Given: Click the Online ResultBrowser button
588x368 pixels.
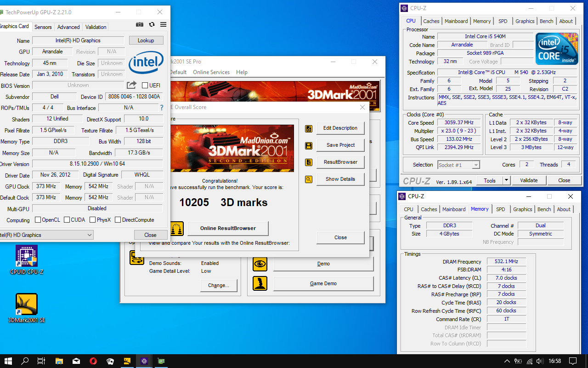Looking at the screenshot, I should tap(228, 228).
